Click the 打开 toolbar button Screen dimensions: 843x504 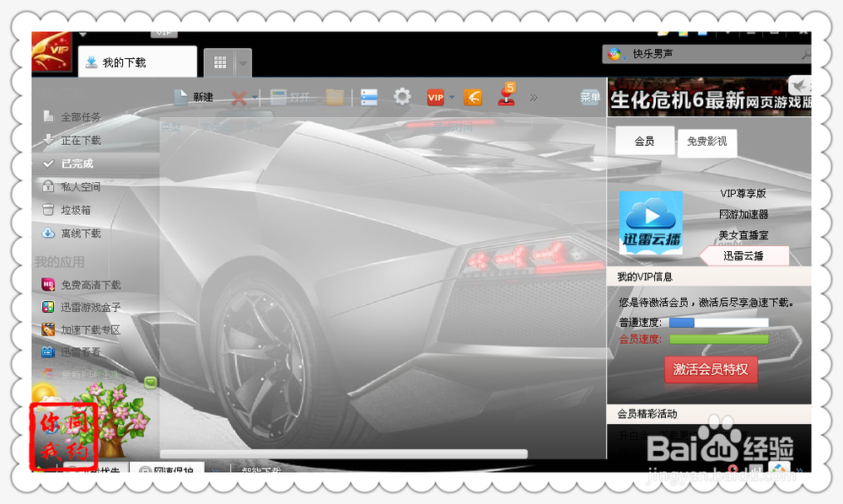290,97
